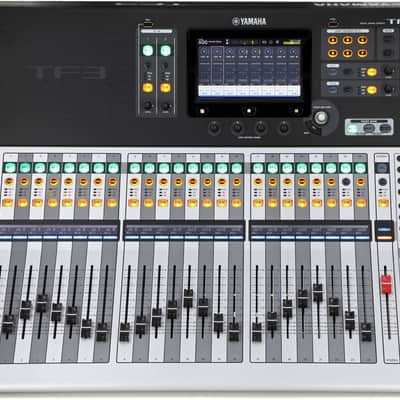Image resolution: width=400 pixels, height=400 pixels.
Task: Tap the Menu key at touchscreen's lower right
Action: click(x=295, y=111)
